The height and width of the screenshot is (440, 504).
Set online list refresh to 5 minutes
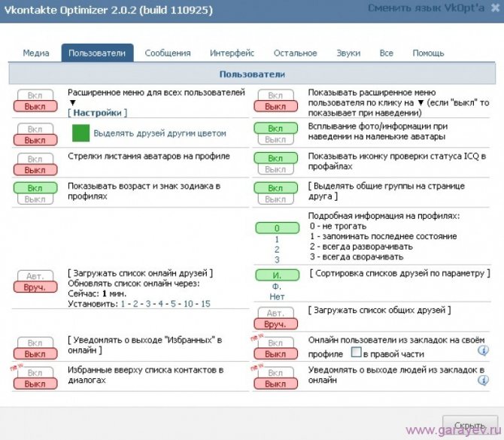[x=173, y=304]
